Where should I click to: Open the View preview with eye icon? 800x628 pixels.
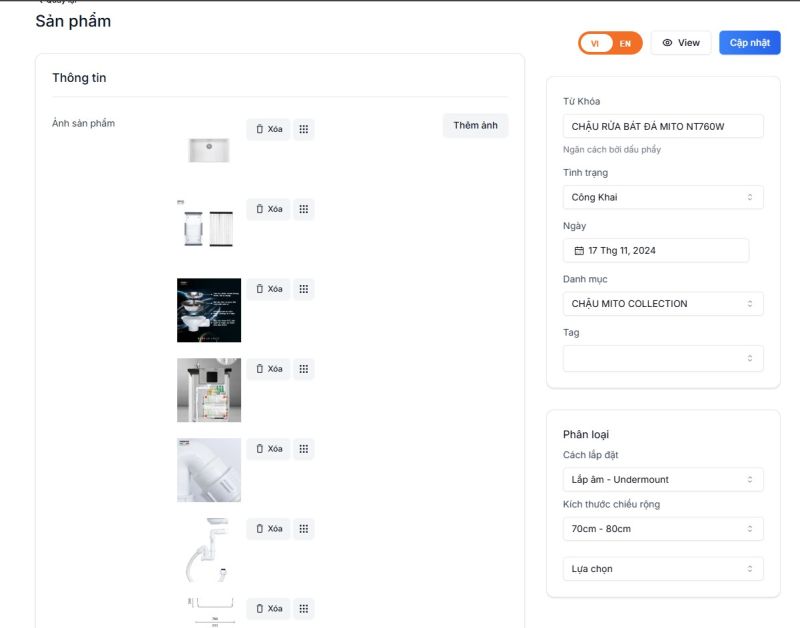680,43
